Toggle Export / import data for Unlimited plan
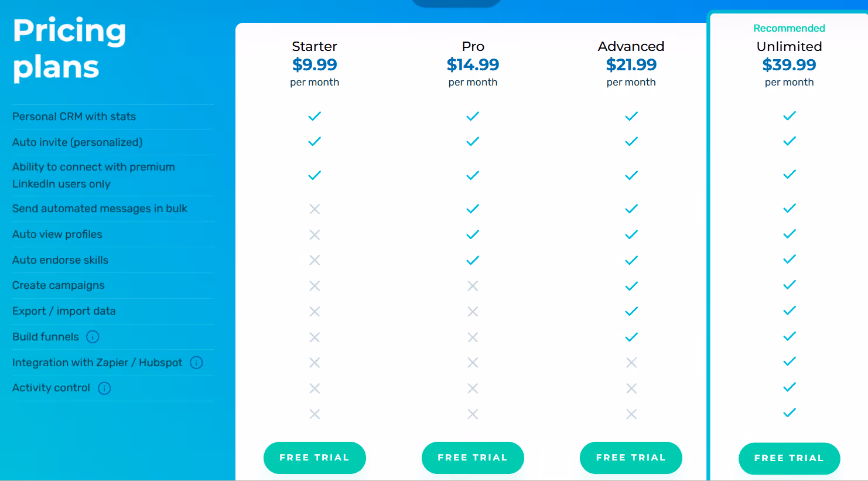The height and width of the screenshot is (481, 868). (x=789, y=311)
